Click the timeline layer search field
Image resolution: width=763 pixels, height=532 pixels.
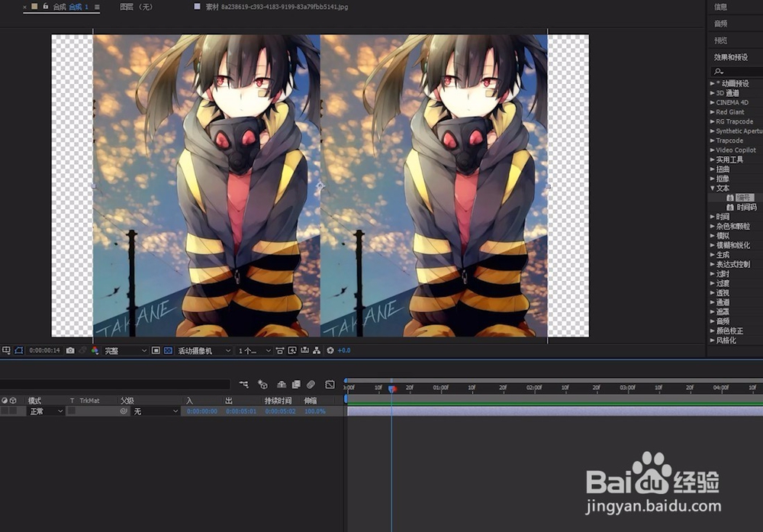(x=115, y=385)
